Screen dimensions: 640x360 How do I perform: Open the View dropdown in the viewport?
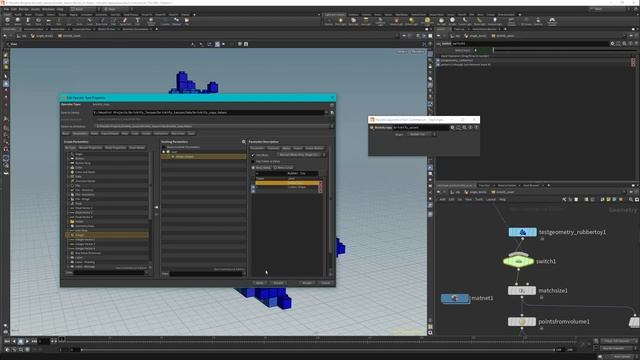(13, 44)
